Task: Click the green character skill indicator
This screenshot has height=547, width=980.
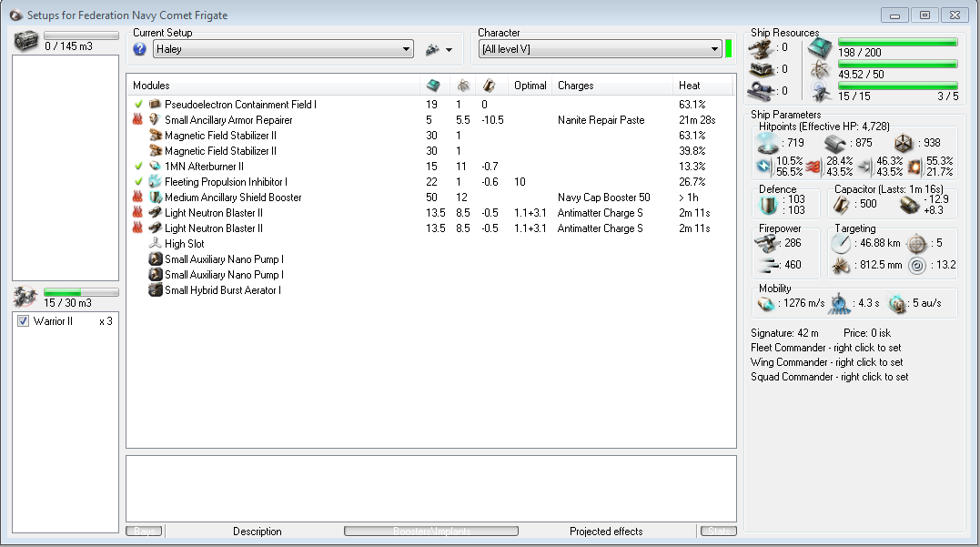Action: tap(728, 49)
